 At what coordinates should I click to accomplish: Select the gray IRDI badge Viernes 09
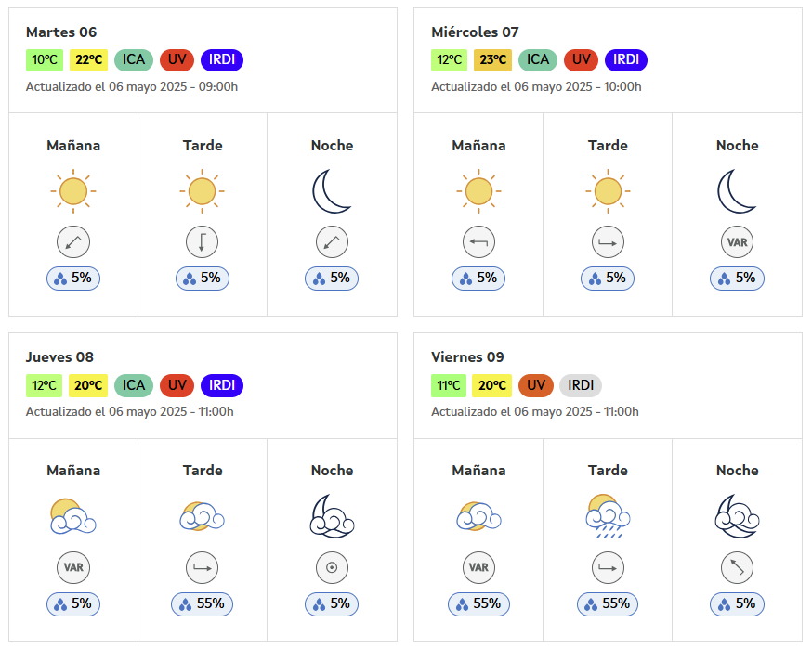coord(581,385)
